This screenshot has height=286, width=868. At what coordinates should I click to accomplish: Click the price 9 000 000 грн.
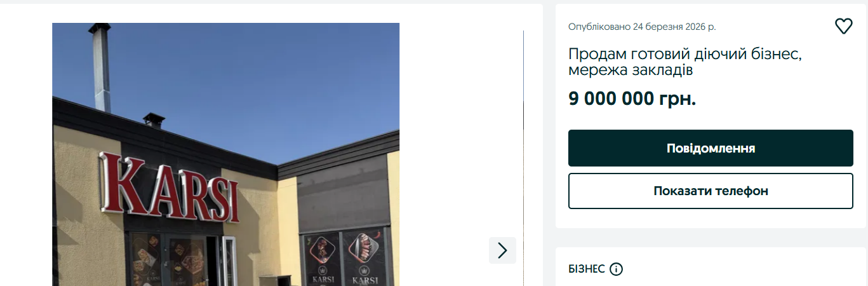click(632, 99)
